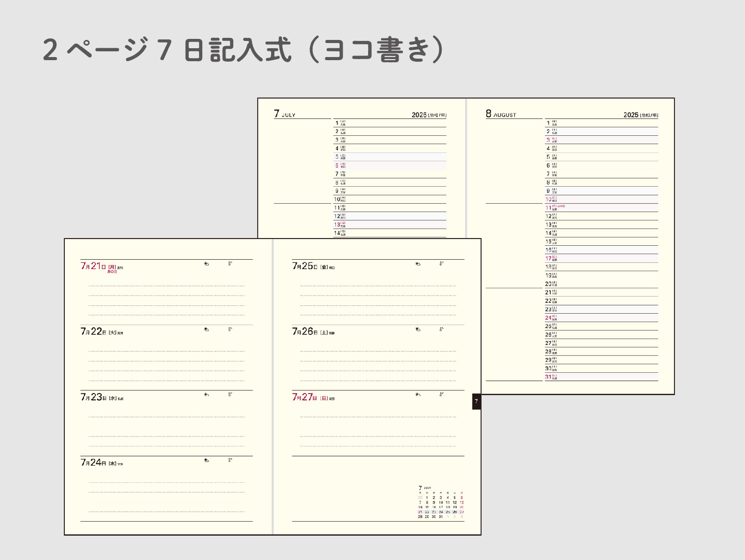745x560 pixels.
Task: Select red day 17 row in August
Action: point(601,258)
